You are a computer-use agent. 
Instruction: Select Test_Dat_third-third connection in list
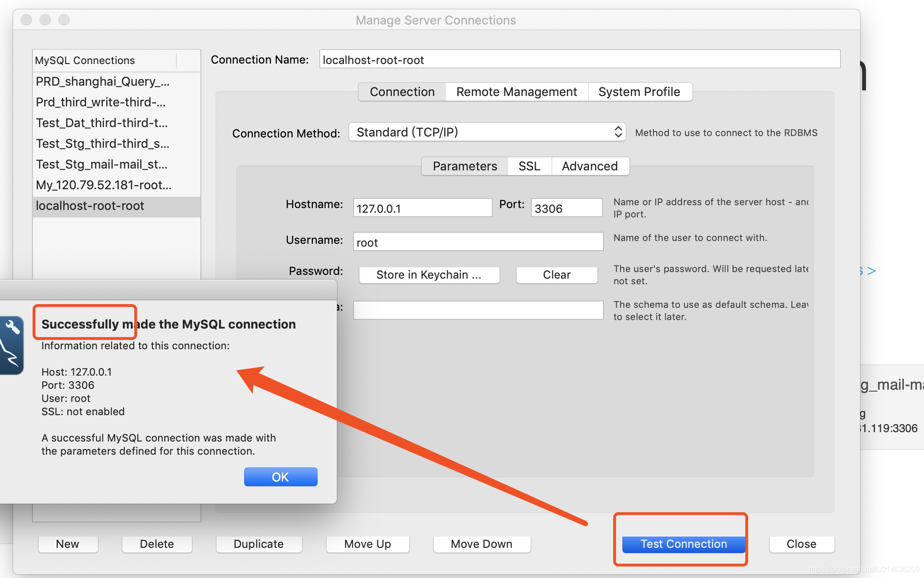[x=117, y=123]
